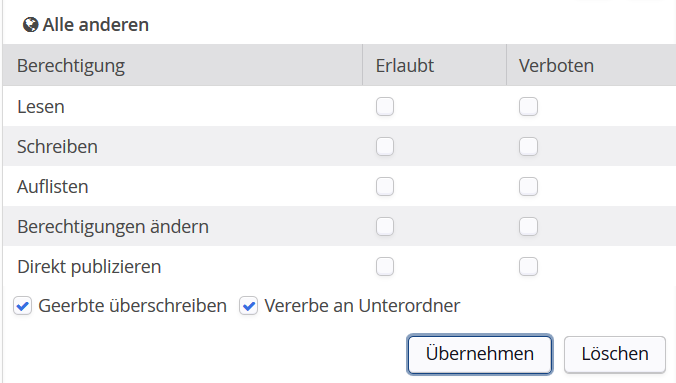Click the Verboten column header
The width and height of the screenshot is (676, 383).
(556, 66)
